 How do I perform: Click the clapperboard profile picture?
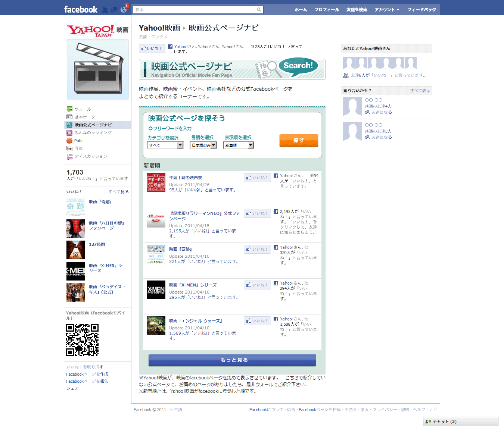click(x=98, y=69)
